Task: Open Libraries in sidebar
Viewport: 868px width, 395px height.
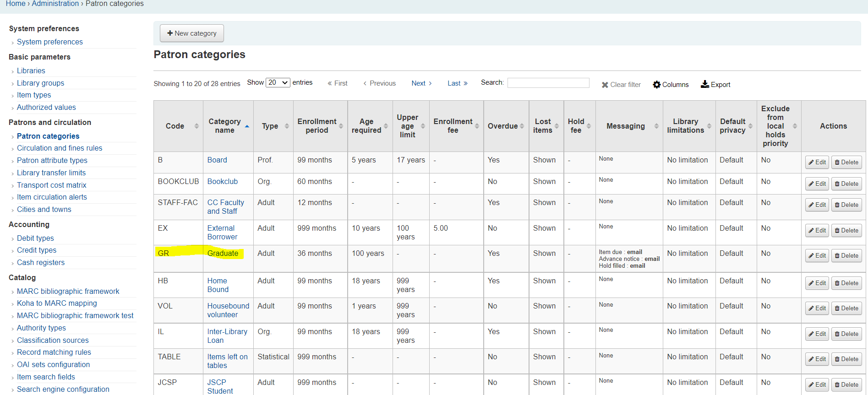Action: click(31, 71)
